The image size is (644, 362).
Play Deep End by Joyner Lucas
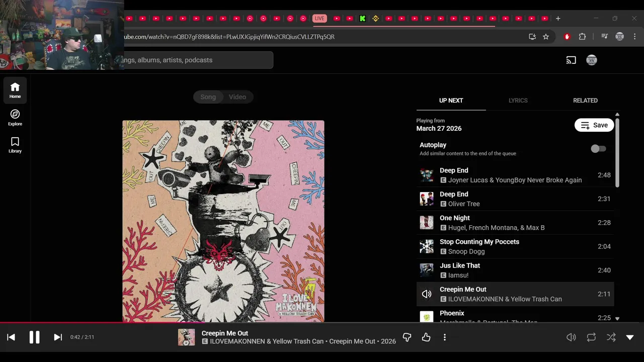pyautogui.click(x=515, y=175)
